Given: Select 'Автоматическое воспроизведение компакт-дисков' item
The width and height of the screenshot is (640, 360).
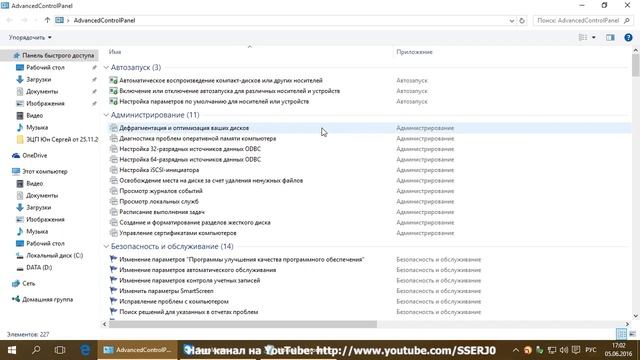Looking at the screenshot, I should [x=221, y=80].
